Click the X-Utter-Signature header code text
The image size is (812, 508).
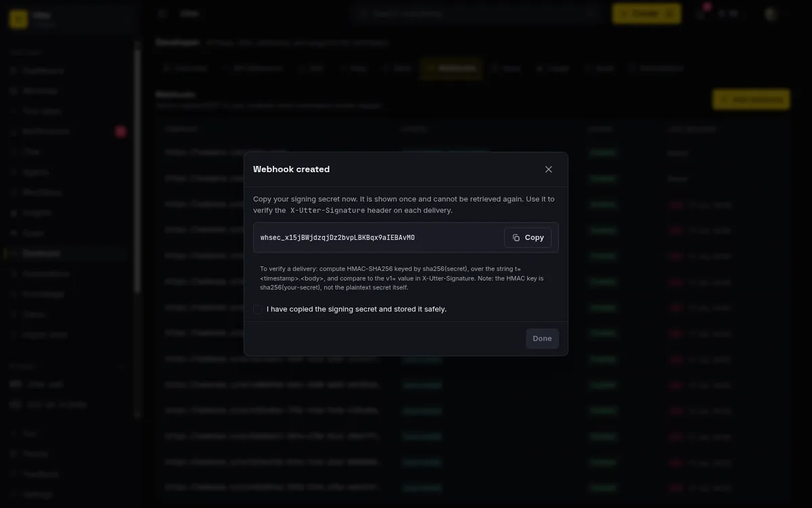[x=328, y=211]
